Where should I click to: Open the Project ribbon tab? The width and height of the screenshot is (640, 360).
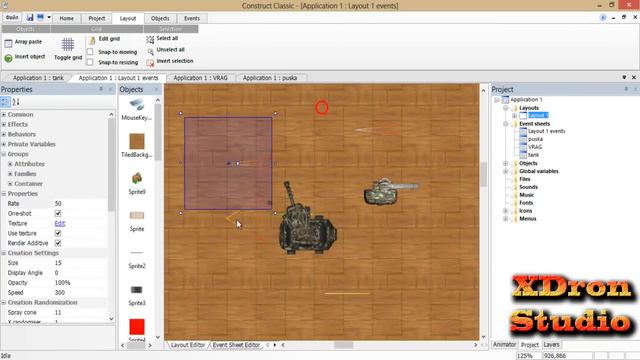click(x=97, y=18)
